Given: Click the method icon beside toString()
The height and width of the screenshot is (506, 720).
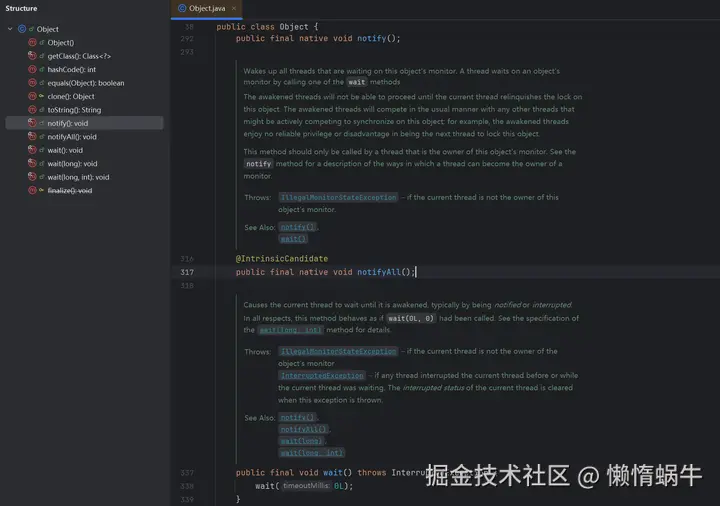Looking at the screenshot, I should [x=32, y=109].
